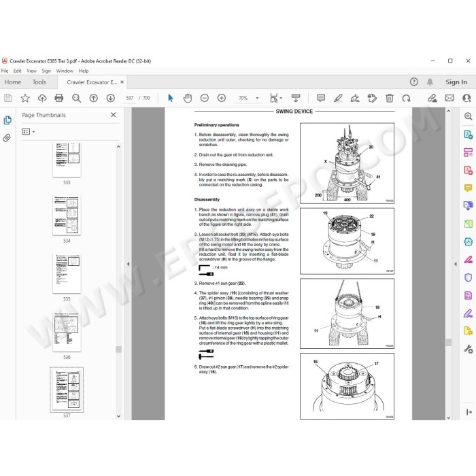The height and width of the screenshot is (476, 476).
Task: Choose the Selection arrow tool
Action: tap(171, 98)
